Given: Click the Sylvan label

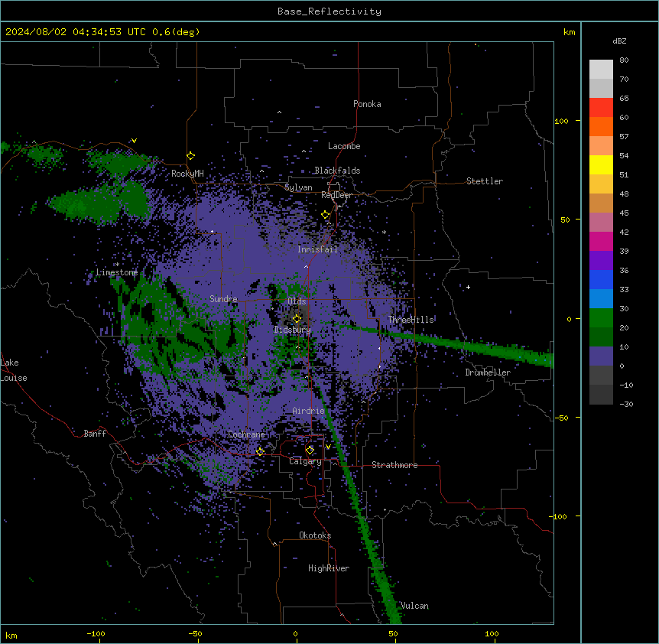Looking at the screenshot, I should pos(298,187).
